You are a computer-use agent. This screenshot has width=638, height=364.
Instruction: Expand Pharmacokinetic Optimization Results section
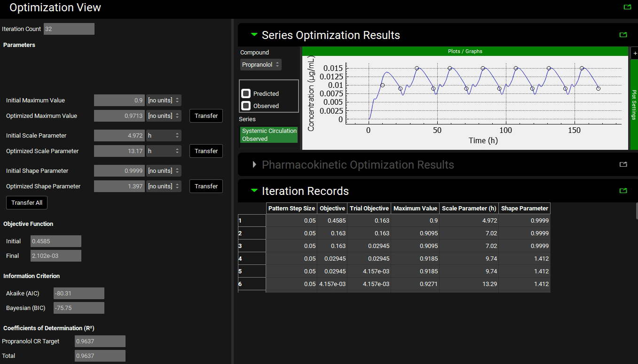255,165
